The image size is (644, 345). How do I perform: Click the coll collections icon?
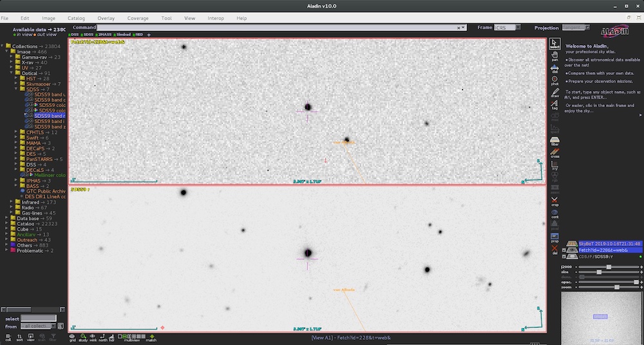coord(8,338)
